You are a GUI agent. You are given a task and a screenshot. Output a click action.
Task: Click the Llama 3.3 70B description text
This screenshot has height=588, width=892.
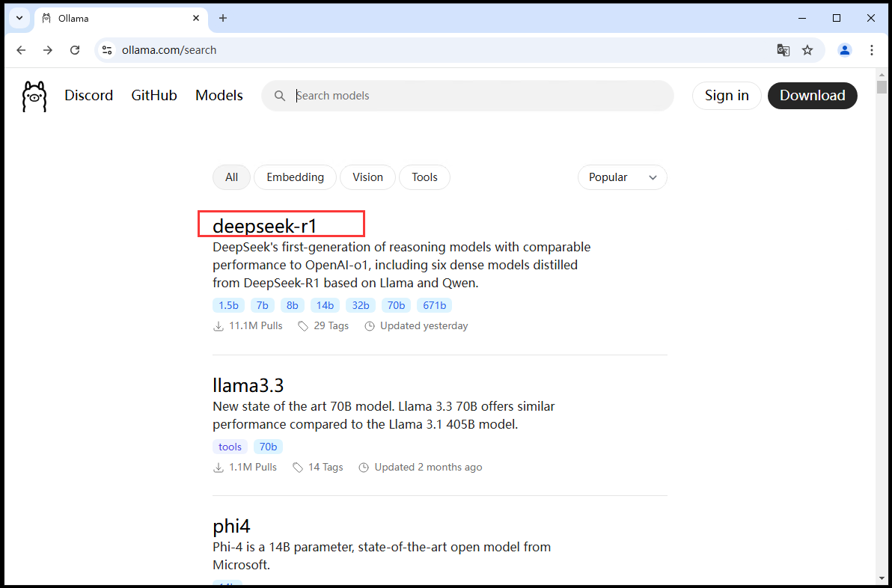383,415
